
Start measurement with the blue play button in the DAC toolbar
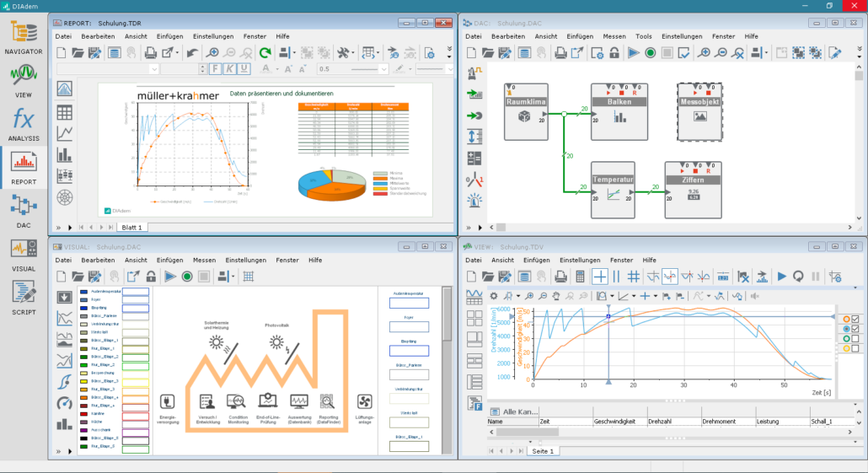point(633,52)
